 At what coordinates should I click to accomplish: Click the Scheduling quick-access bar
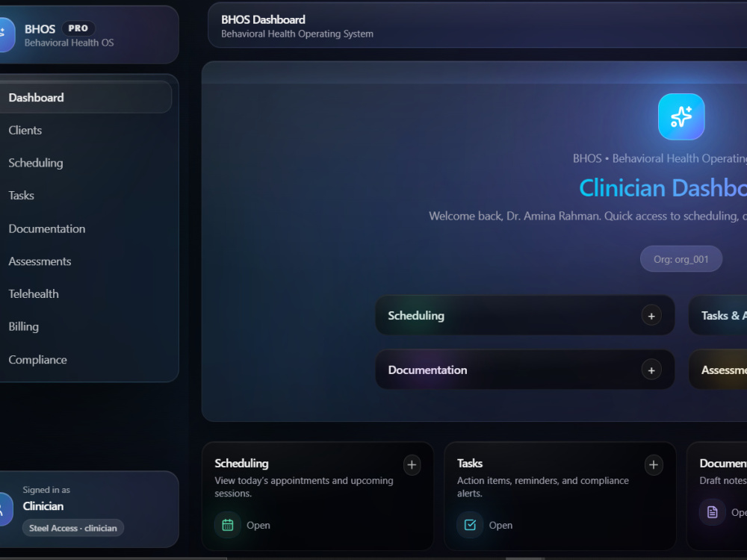pos(524,316)
